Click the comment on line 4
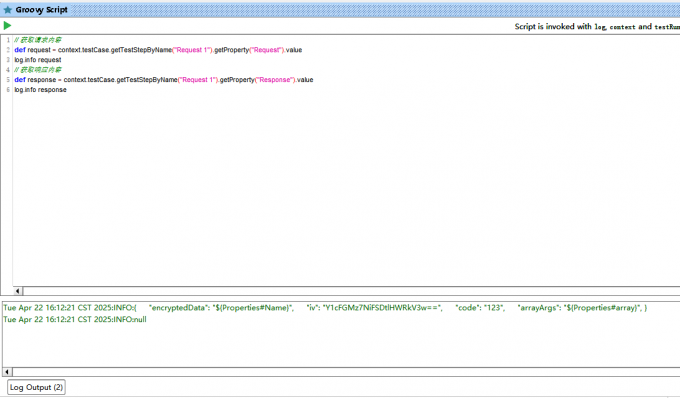 point(38,70)
